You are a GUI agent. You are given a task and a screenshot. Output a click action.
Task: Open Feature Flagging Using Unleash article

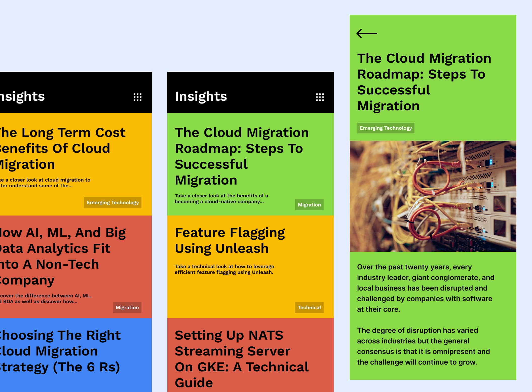pos(230,240)
